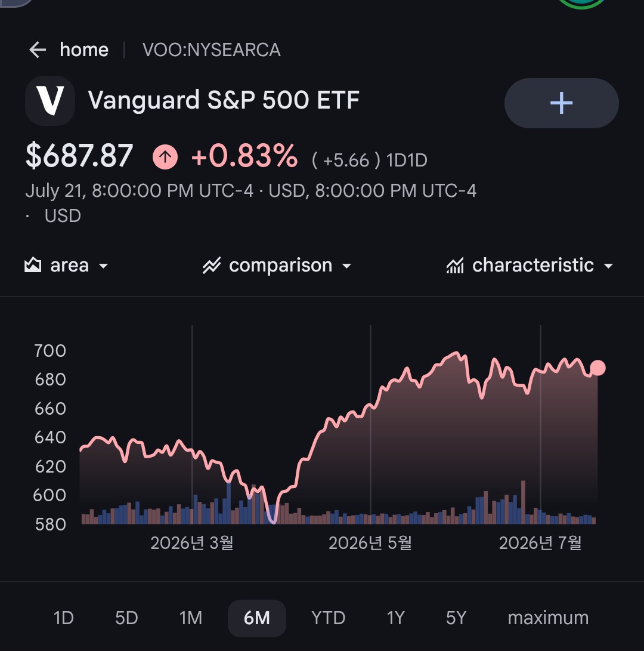This screenshot has width=644, height=651.
Task: Switch to the 1M range
Action: pos(191,618)
